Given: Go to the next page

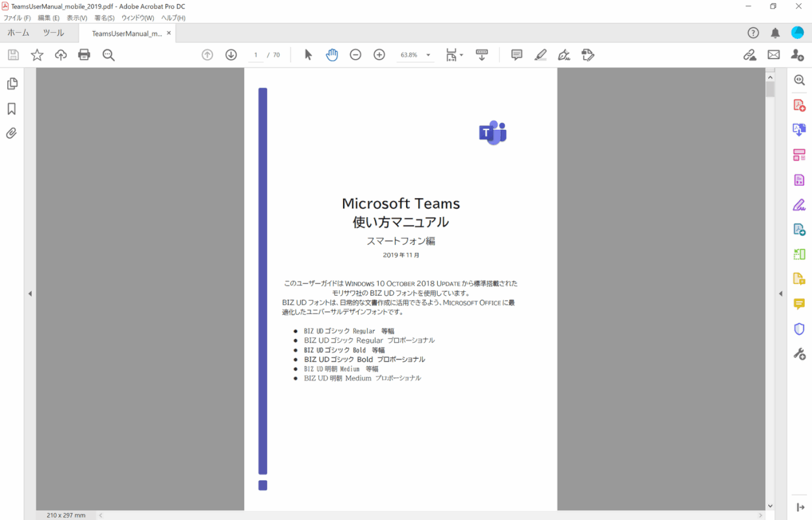Looking at the screenshot, I should point(231,55).
